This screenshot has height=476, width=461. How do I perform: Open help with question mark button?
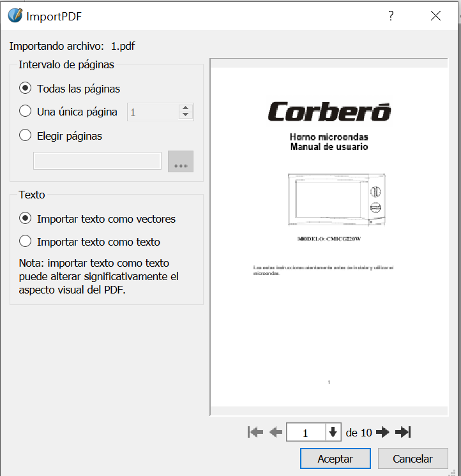click(391, 16)
